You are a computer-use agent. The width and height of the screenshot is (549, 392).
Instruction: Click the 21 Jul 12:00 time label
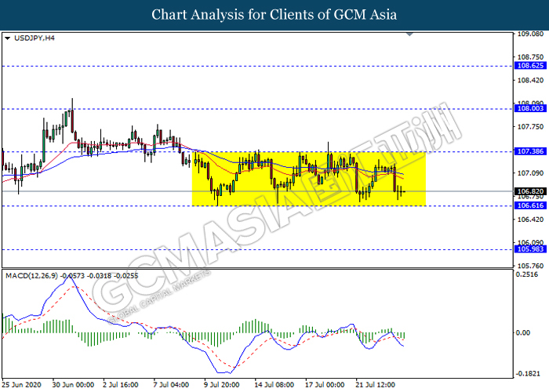(x=376, y=385)
